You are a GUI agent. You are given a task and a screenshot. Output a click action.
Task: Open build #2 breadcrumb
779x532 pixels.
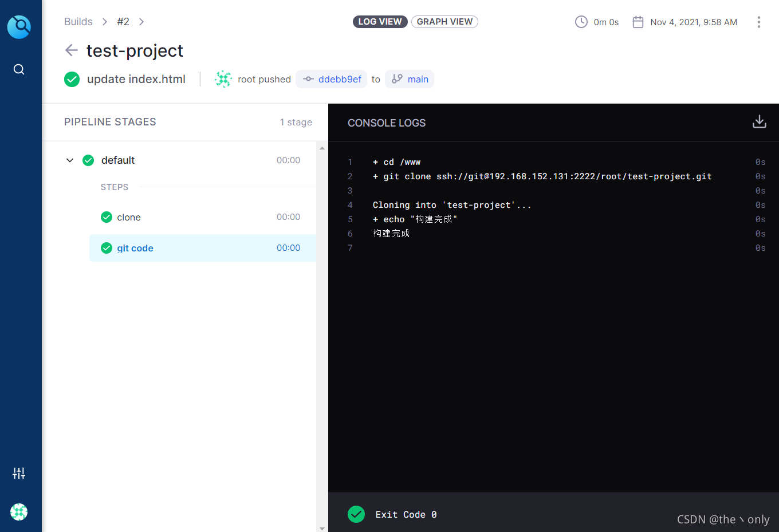(x=123, y=22)
